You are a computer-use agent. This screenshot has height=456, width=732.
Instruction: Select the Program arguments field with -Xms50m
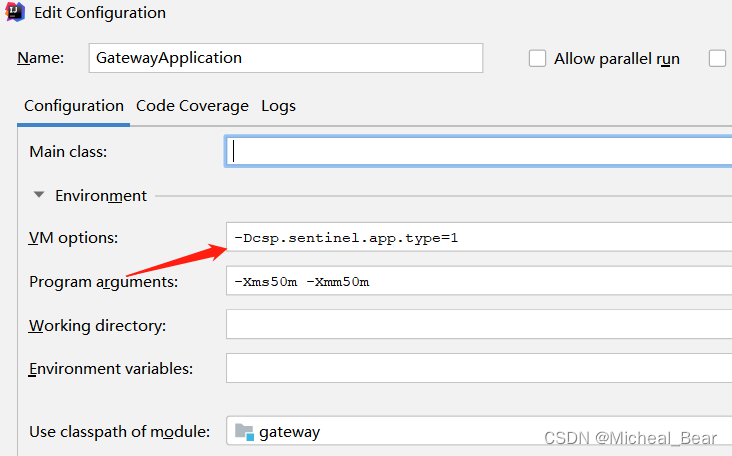pyautogui.click(x=480, y=282)
